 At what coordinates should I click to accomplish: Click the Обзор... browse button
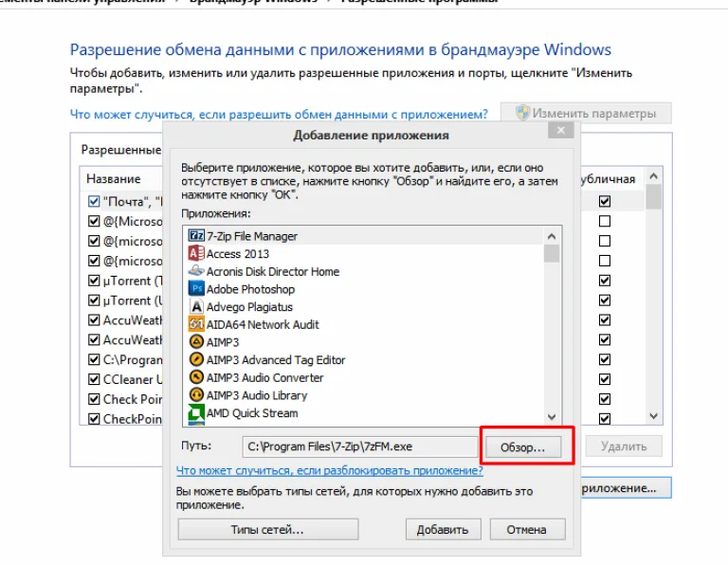point(523,447)
